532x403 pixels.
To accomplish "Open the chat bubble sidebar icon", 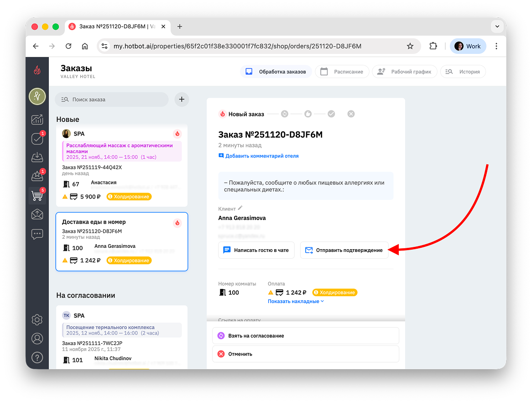I will 37,234.
